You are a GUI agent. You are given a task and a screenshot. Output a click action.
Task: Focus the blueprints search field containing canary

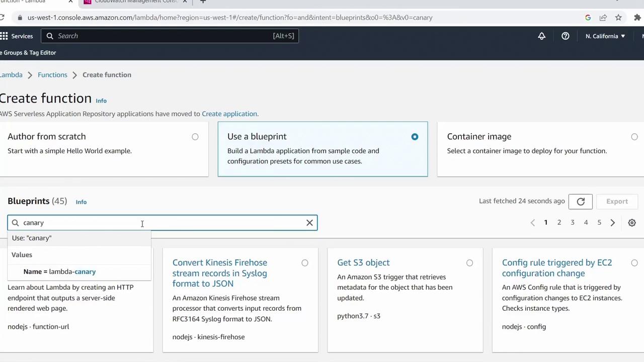tap(162, 223)
